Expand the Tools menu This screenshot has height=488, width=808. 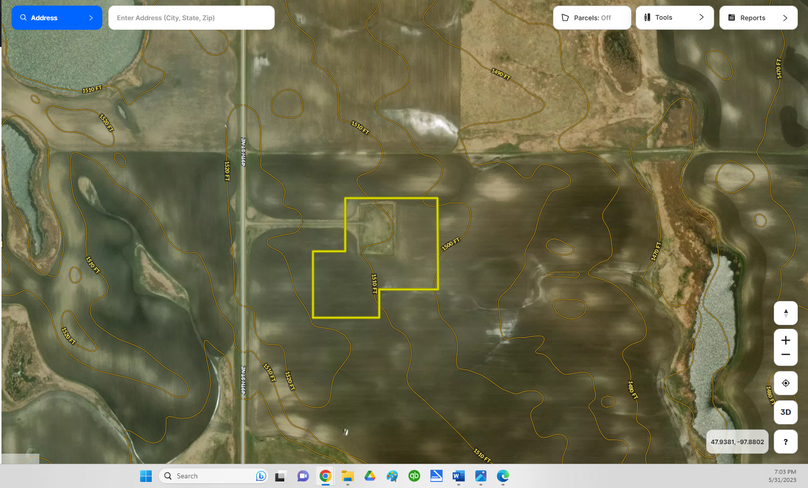pyautogui.click(x=674, y=18)
